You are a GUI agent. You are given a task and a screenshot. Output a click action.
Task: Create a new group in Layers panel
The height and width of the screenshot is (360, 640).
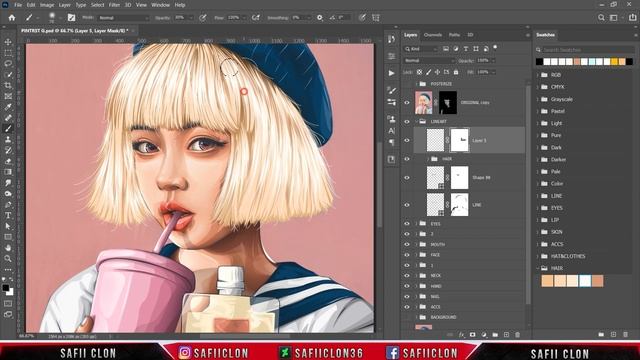495,335
